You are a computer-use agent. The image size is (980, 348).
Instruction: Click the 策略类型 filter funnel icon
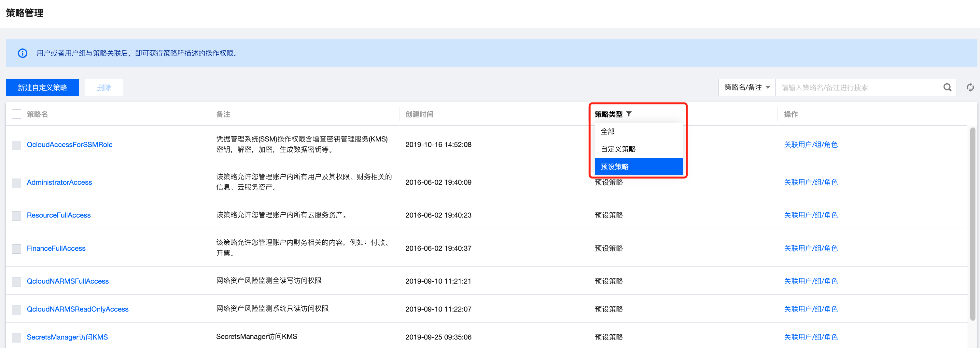[629, 114]
